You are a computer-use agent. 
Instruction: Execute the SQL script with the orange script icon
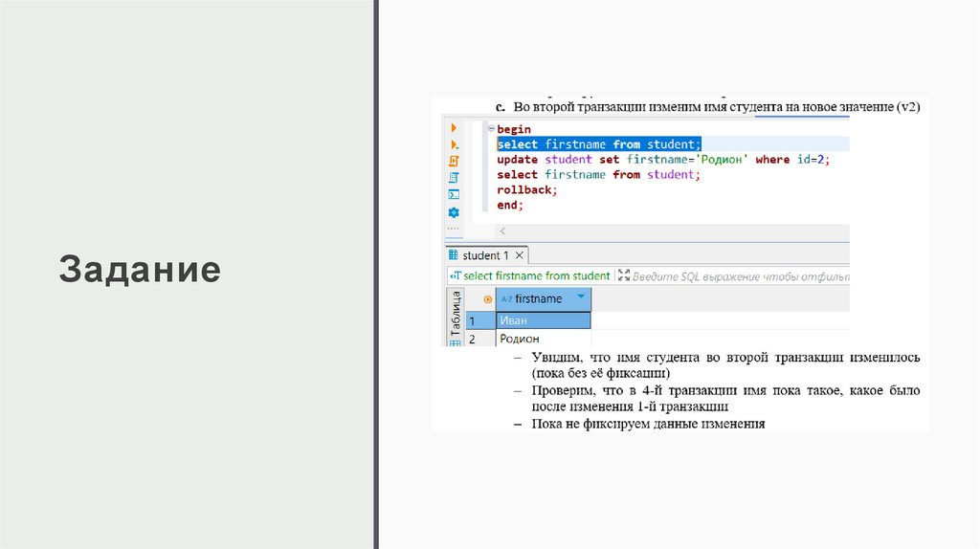(454, 161)
